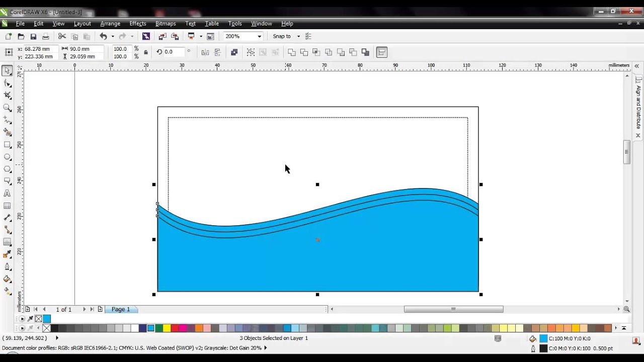Select the Zoom tool in toolbox

tap(7, 108)
